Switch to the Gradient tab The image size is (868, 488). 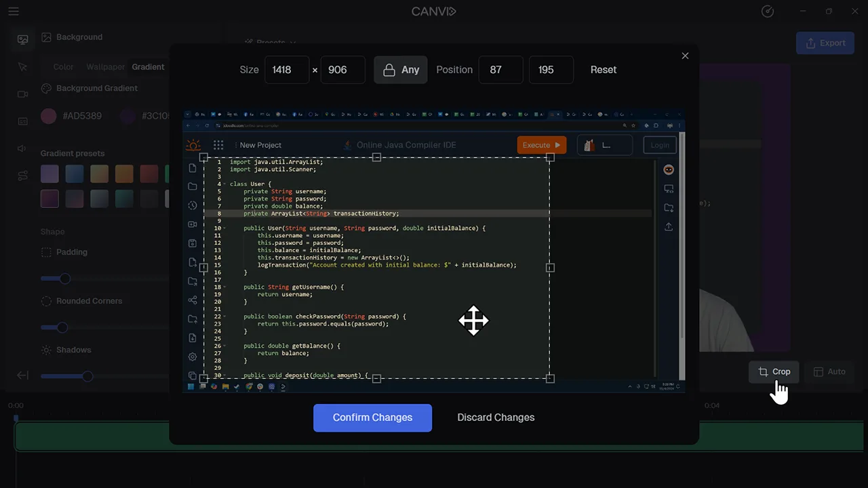(x=148, y=67)
